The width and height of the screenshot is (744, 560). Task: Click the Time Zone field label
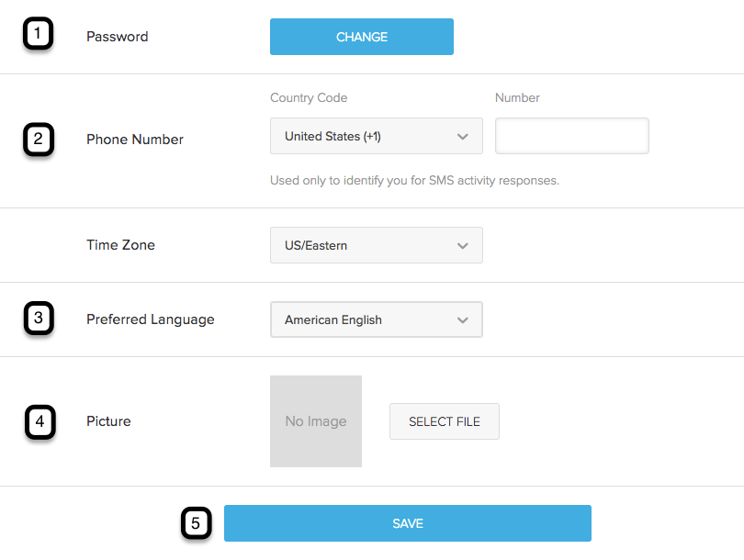point(121,245)
